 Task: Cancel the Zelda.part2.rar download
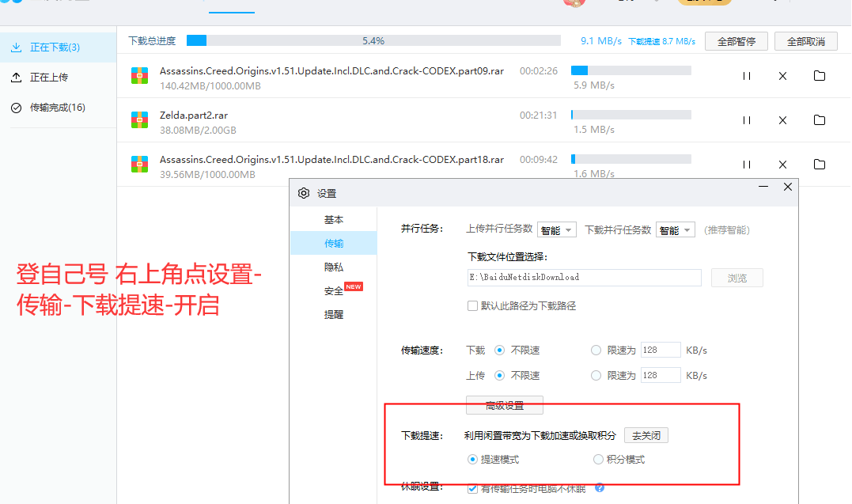782,120
